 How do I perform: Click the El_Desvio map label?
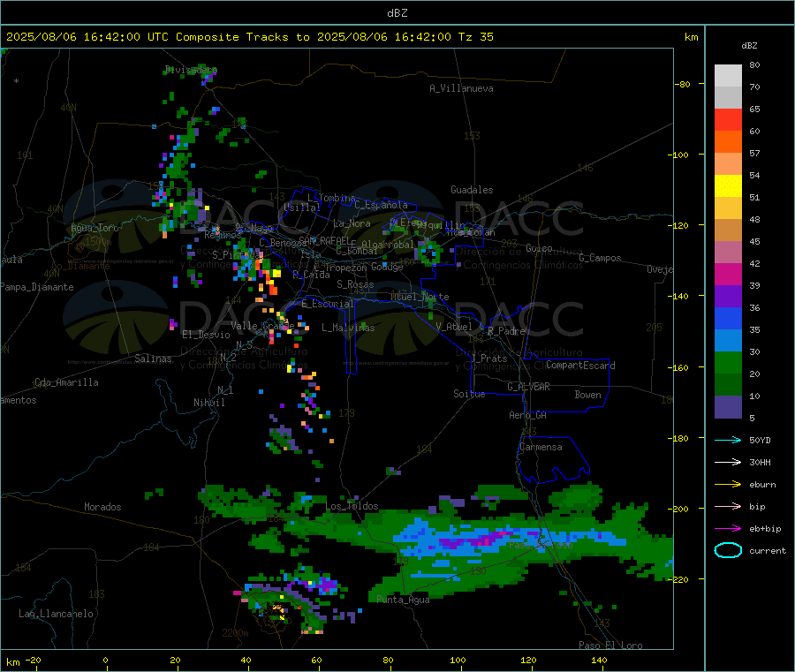207,335
